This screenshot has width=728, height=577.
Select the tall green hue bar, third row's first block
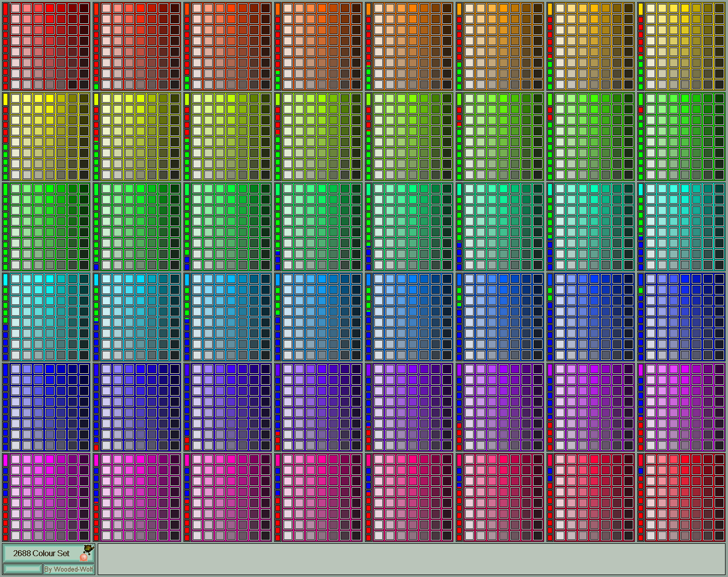click(x=5, y=190)
